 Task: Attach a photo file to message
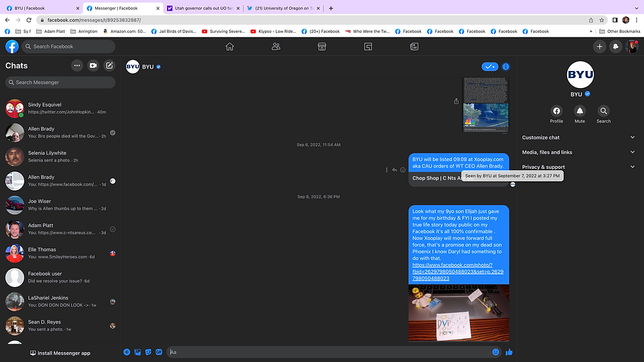(x=137, y=352)
